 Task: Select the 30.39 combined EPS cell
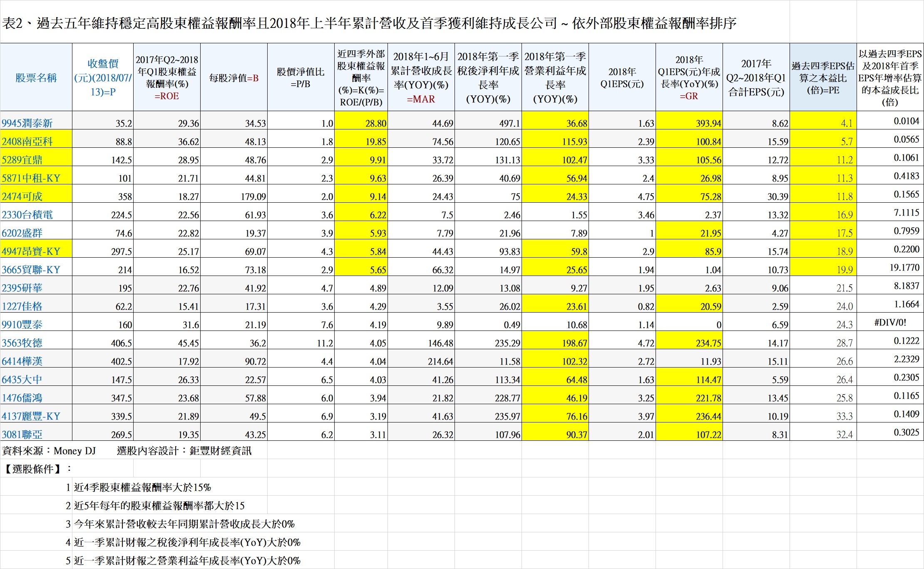(x=756, y=194)
